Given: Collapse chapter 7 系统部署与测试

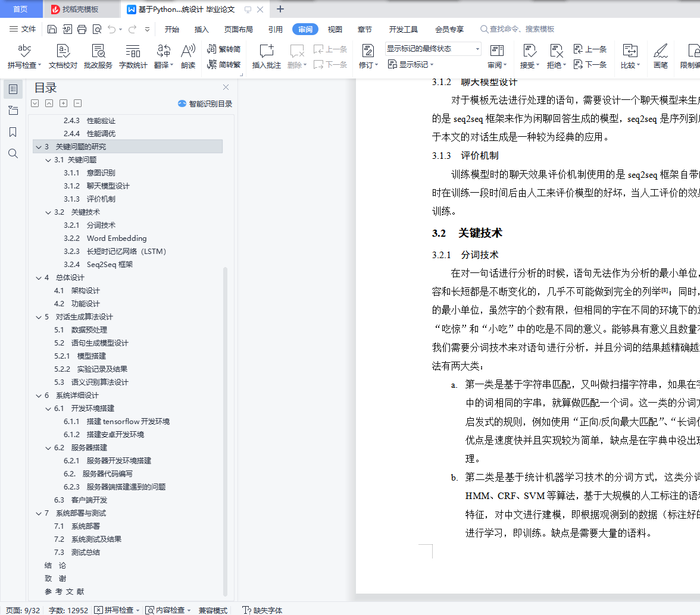Looking at the screenshot, I should click(39, 513).
